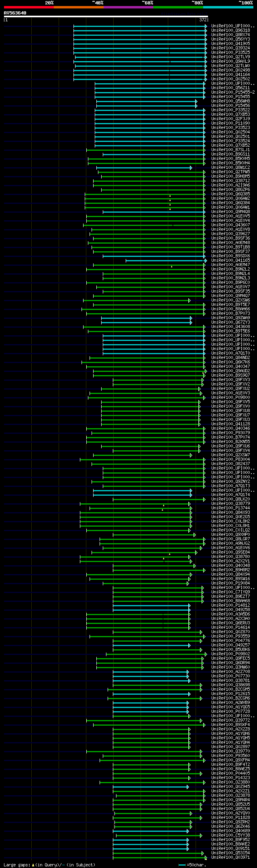Click the red ~20% identity legend segment
Screen dimensions: 257x868
click(x=29, y=7)
